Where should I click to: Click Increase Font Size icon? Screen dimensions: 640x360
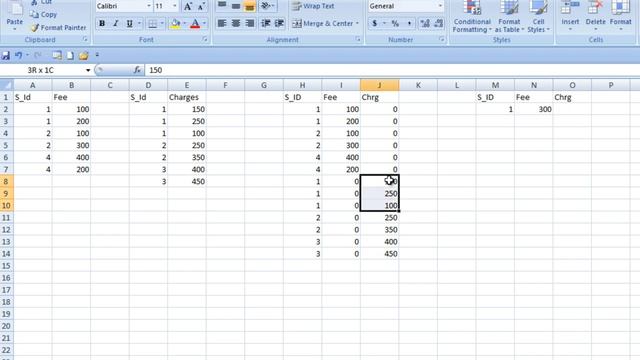click(x=187, y=6)
